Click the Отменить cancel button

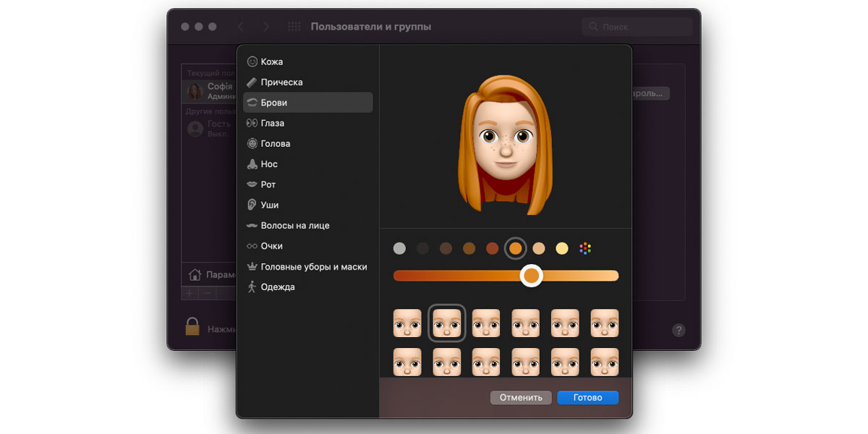(521, 398)
